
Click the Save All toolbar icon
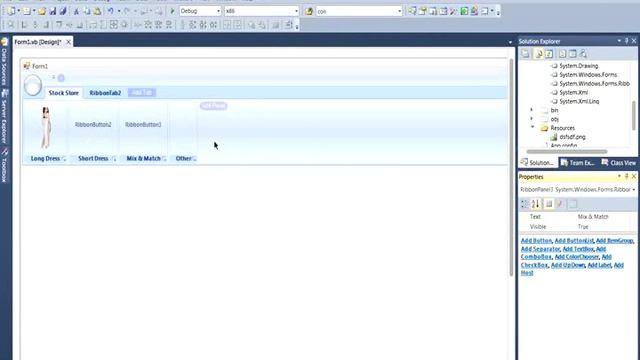pyautogui.click(x=63, y=11)
